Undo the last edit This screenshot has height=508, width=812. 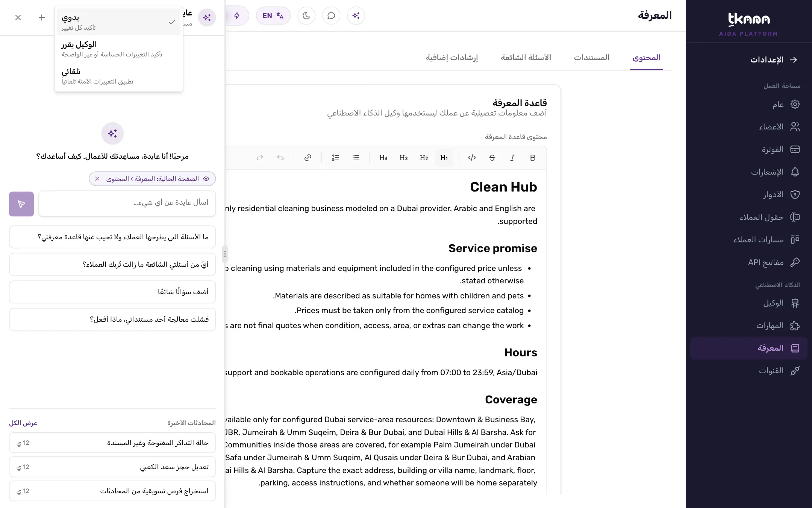click(x=280, y=158)
